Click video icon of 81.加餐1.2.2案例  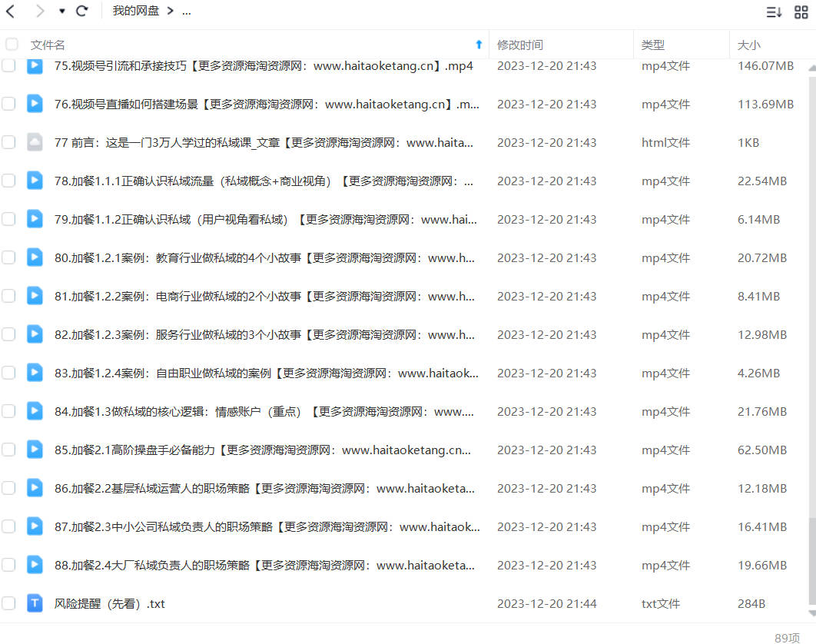(35, 296)
